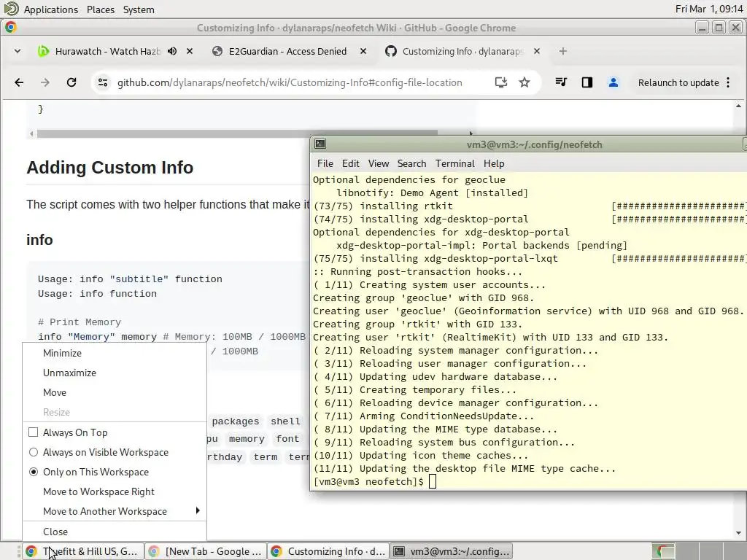Switch to vm3 terminal taskbar button
747x560 pixels.
point(452,551)
